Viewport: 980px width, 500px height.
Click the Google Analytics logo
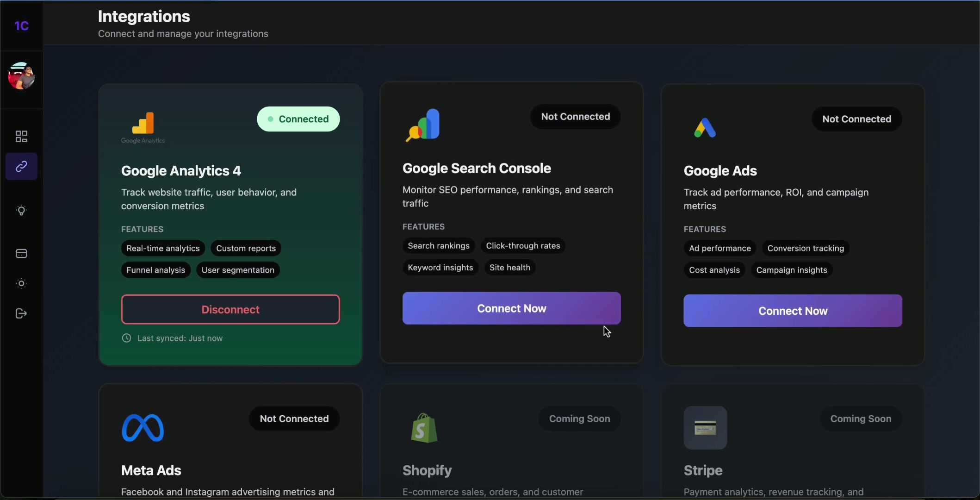143,127
